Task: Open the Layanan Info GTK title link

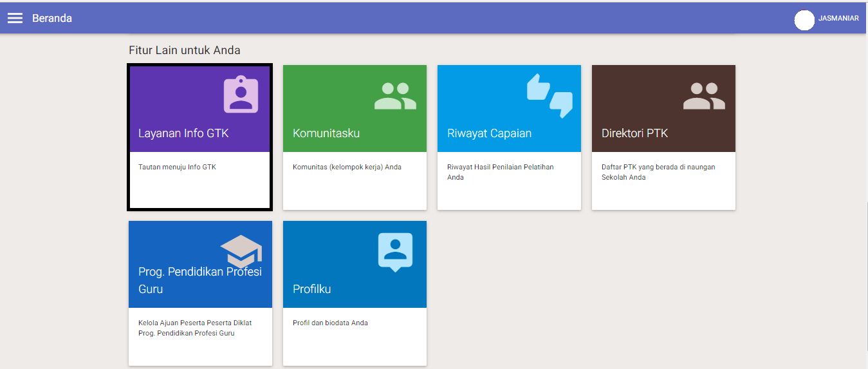Action: 183,133
